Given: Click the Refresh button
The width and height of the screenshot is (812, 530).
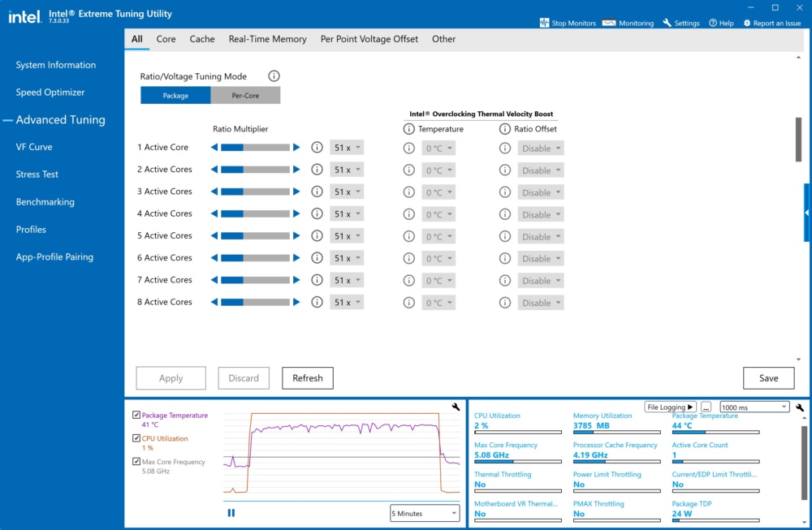Looking at the screenshot, I should click(x=308, y=378).
